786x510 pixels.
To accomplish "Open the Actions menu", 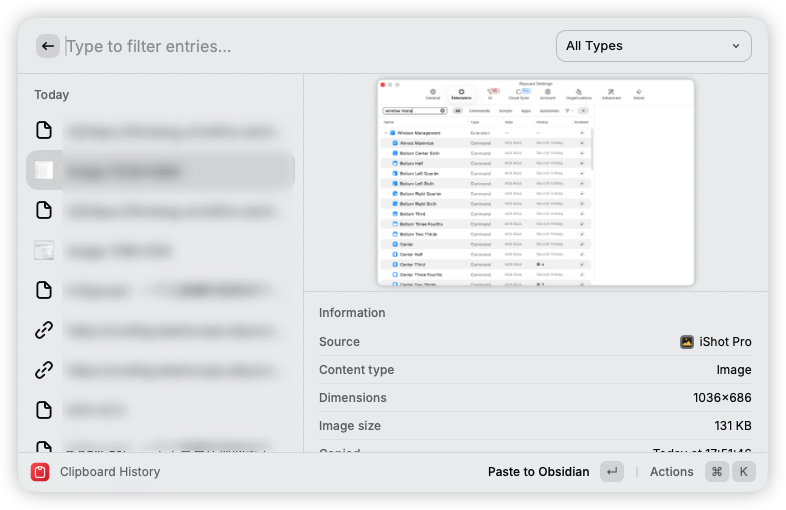I will coord(671,472).
